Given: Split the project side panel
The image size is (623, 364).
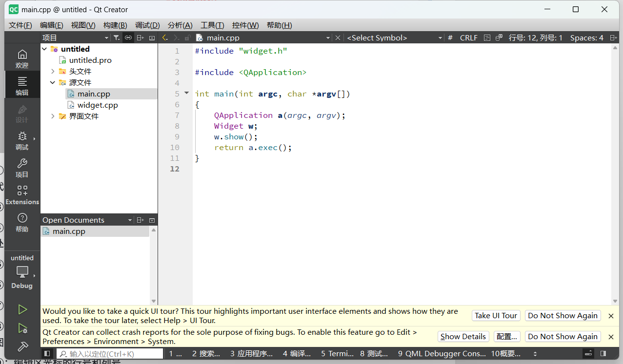Looking at the screenshot, I should click(x=140, y=38).
